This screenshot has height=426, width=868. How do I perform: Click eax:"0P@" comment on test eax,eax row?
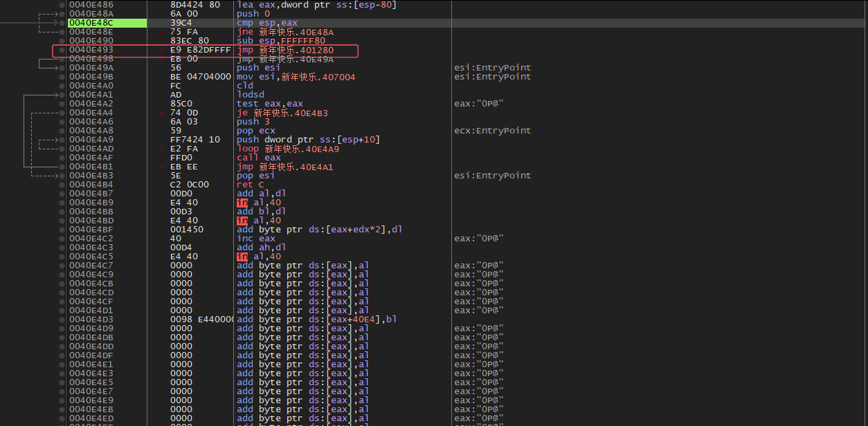click(x=479, y=104)
